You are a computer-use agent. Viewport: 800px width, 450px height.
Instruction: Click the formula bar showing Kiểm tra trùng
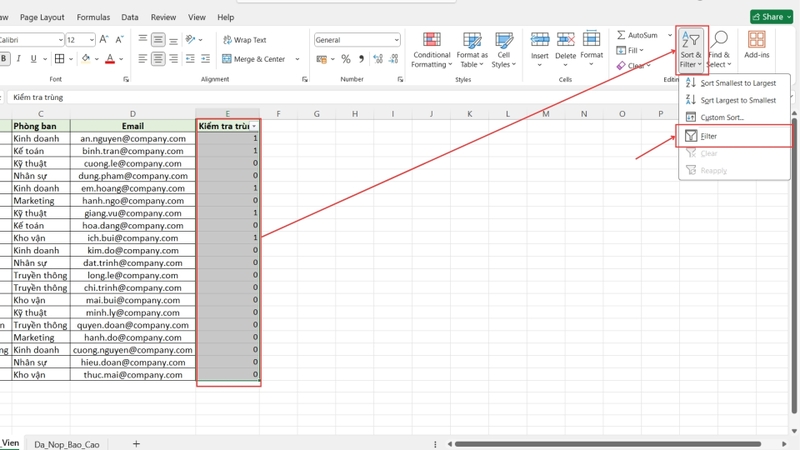click(x=398, y=97)
